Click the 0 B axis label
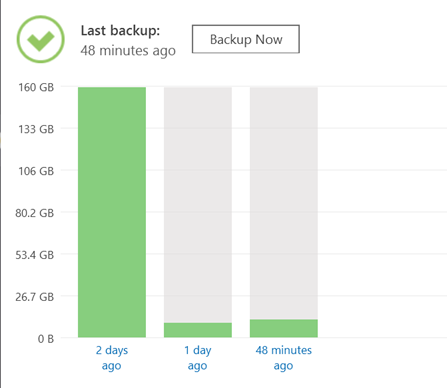Screen dimensions: 447x388 click(x=46, y=339)
